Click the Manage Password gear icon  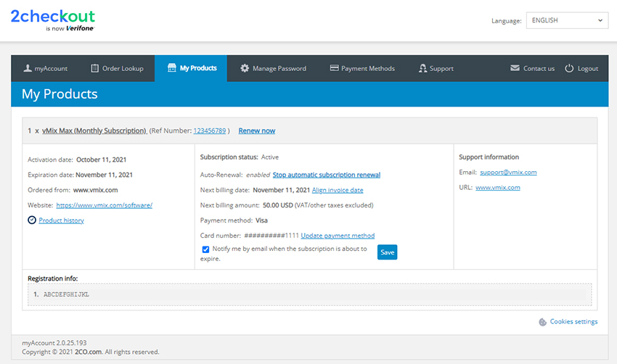tap(245, 68)
